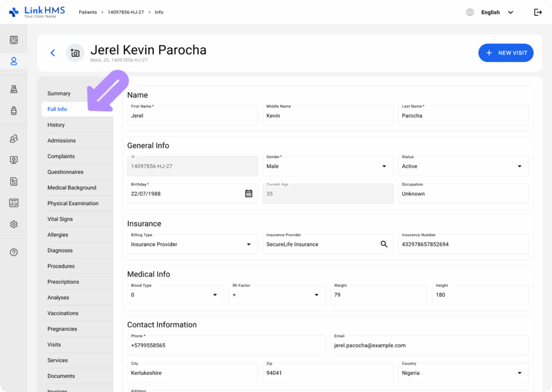
Task: Switch to the Vital Signs tab
Action: coord(60,219)
